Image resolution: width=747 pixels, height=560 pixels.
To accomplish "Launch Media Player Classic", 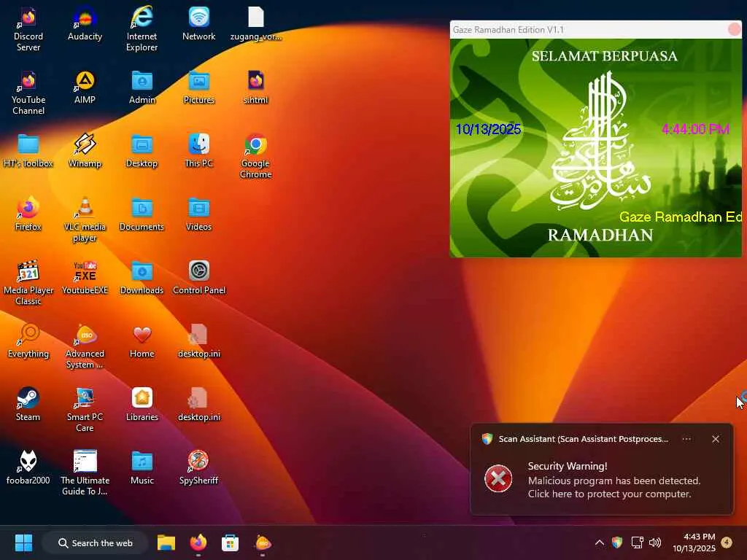I will pyautogui.click(x=28, y=282).
